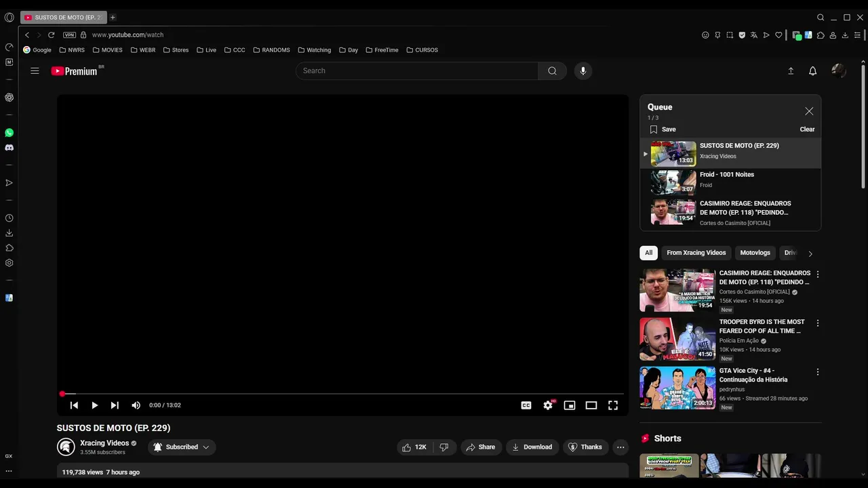Open the snapshot tool in address bar
868x488 pixels.
730,35
